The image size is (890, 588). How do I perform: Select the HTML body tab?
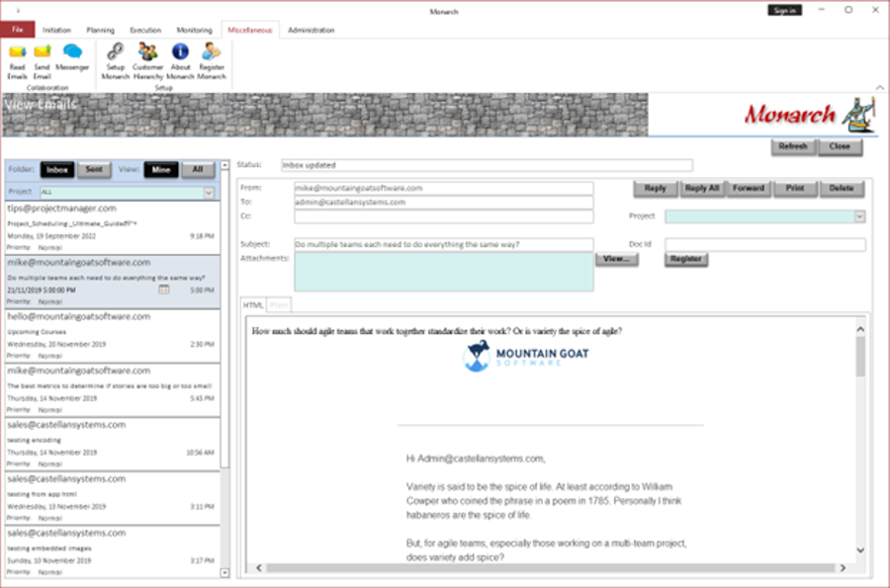[x=253, y=305]
